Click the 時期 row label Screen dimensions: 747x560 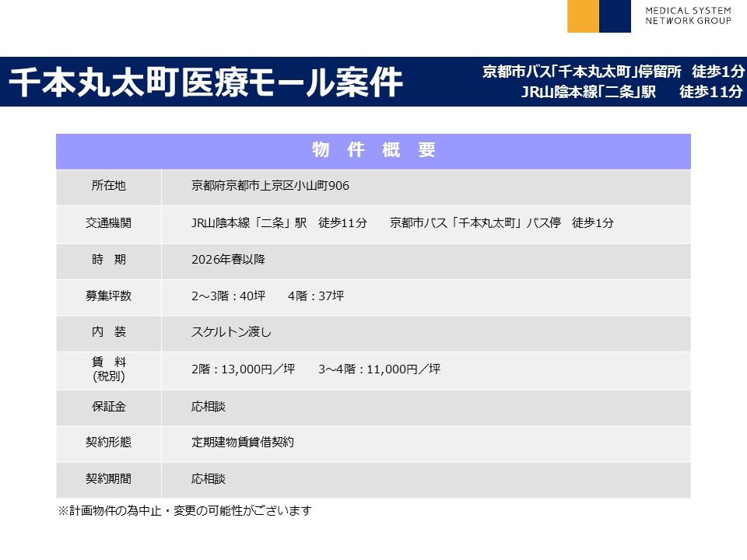(109, 260)
